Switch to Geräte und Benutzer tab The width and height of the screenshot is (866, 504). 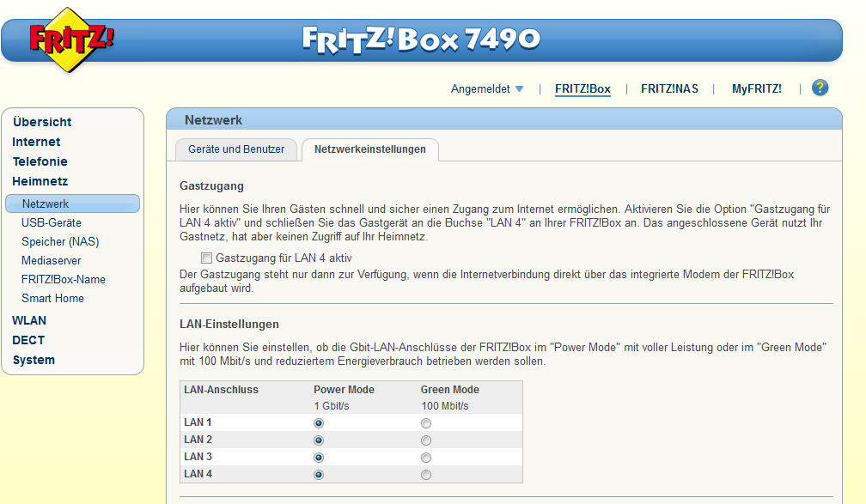(x=235, y=149)
